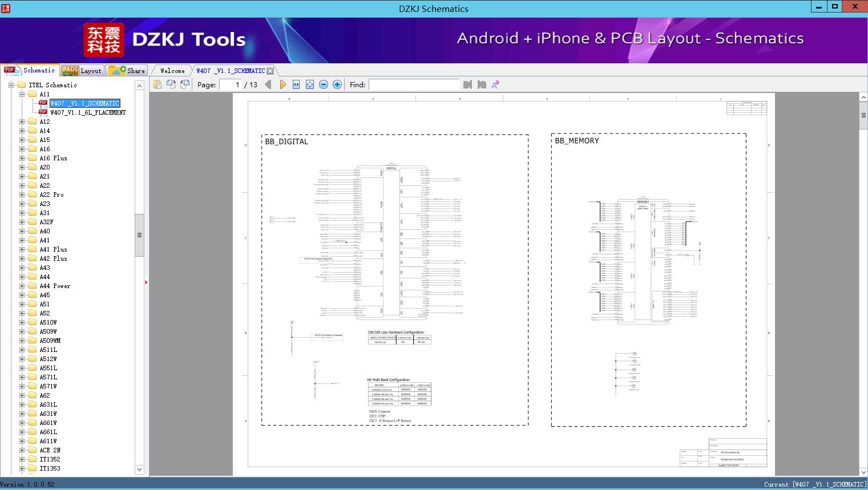
Task: Expand the A12 folder in the tree
Action: pyautogui.click(x=21, y=121)
